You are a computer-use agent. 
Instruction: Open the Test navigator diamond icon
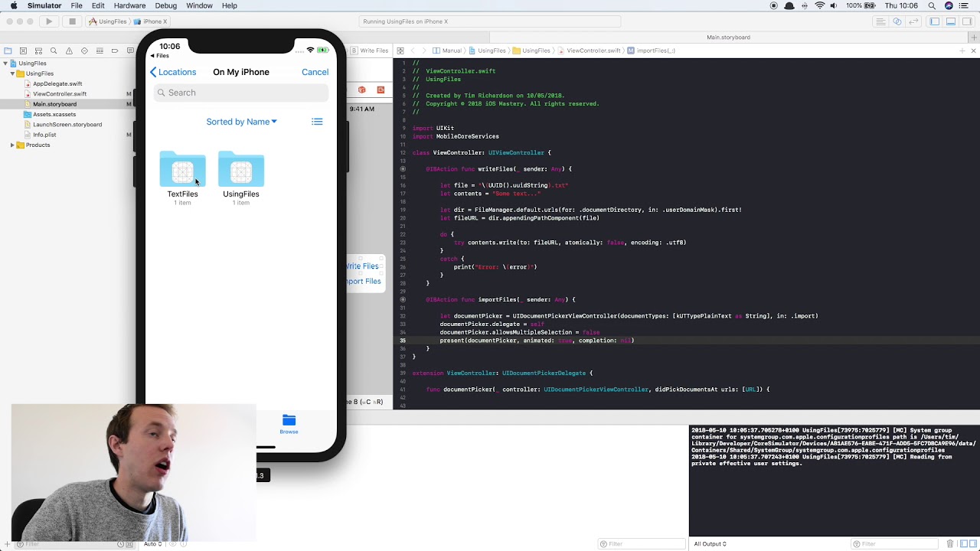pos(84,51)
